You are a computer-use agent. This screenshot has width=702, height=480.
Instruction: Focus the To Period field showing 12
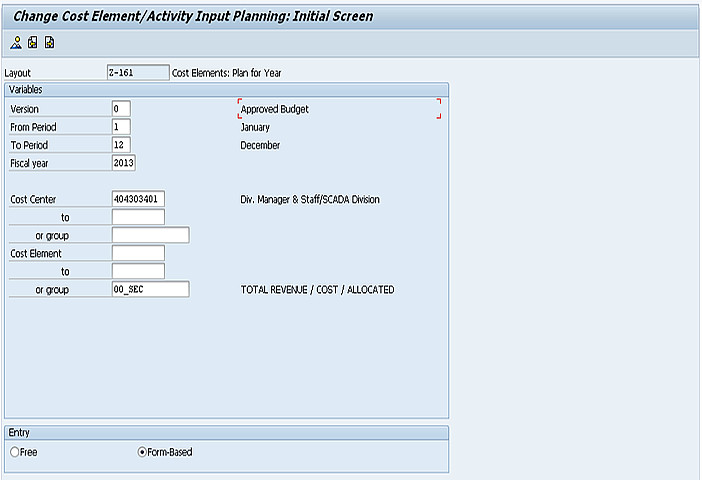click(x=121, y=145)
